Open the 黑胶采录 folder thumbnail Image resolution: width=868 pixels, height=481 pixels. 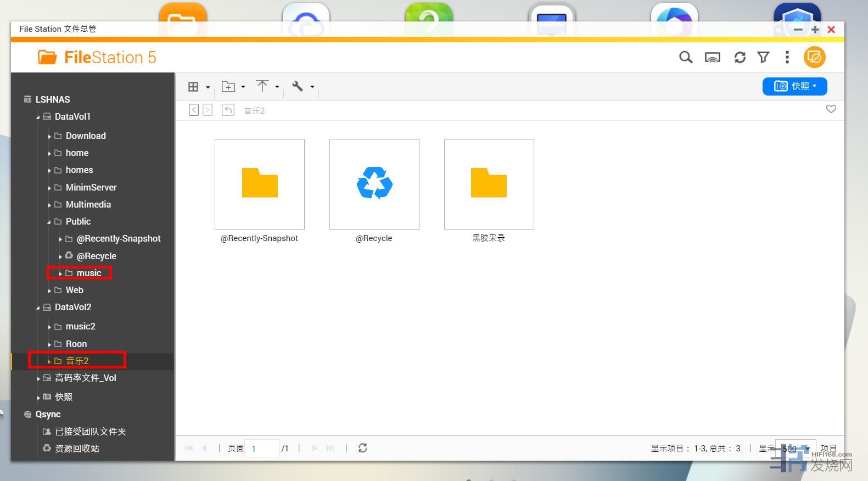(x=489, y=184)
